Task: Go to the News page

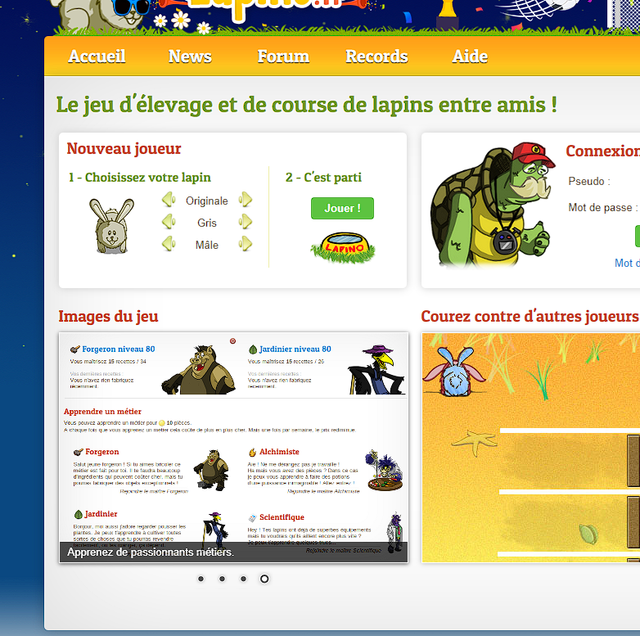Action: [x=190, y=56]
